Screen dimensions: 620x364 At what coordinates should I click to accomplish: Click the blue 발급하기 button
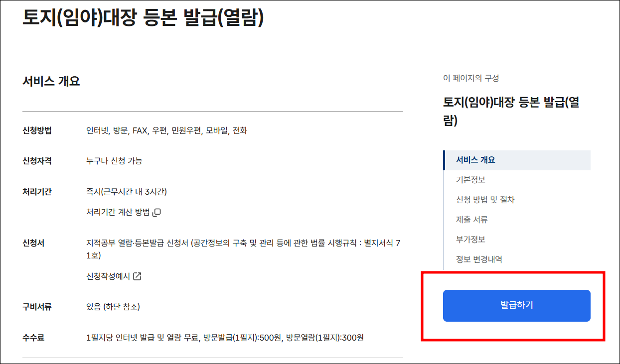(x=516, y=306)
